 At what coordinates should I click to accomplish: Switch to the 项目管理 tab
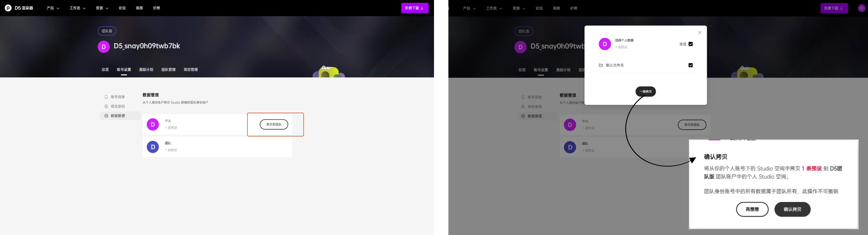click(191, 70)
